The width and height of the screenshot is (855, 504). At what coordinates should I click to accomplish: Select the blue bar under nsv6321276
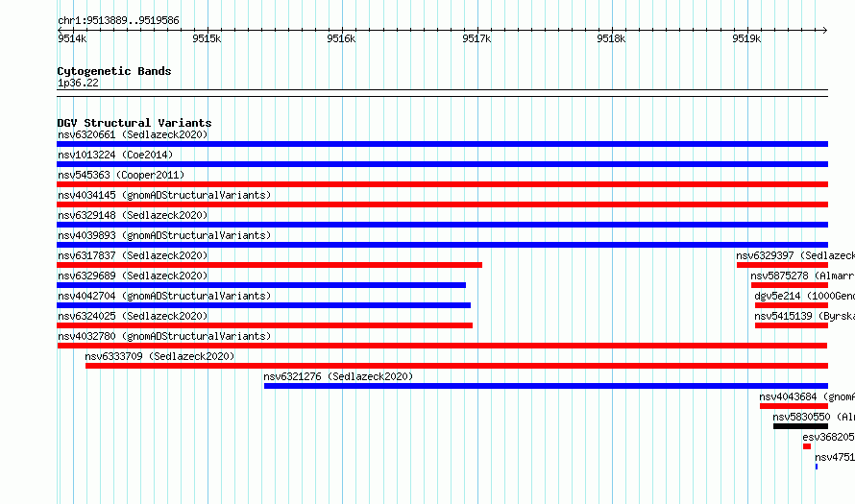[x=546, y=386]
